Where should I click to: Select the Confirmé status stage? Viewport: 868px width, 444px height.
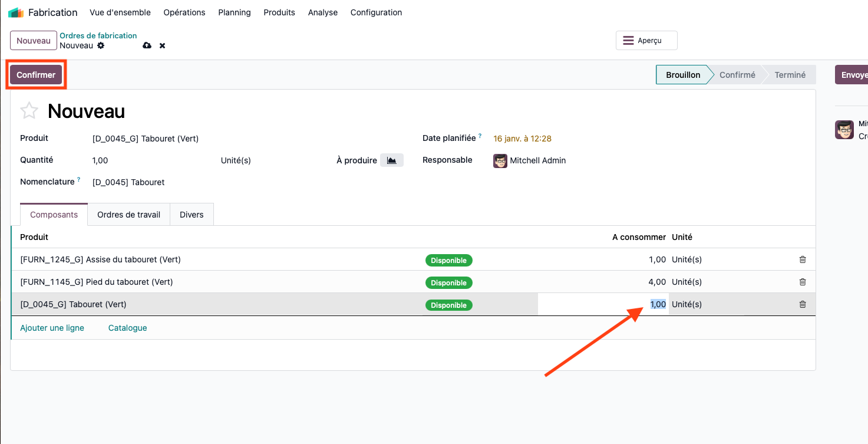737,75
